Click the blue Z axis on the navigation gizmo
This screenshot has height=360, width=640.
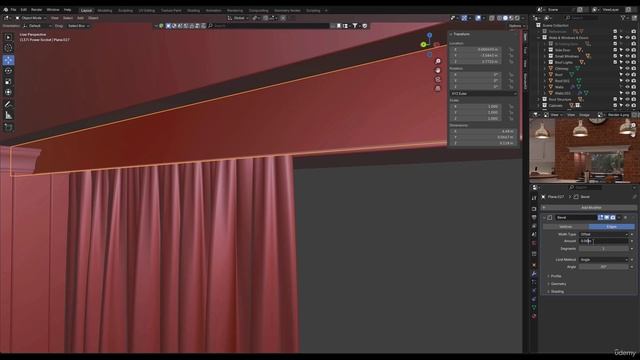click(x=429, y=36)
